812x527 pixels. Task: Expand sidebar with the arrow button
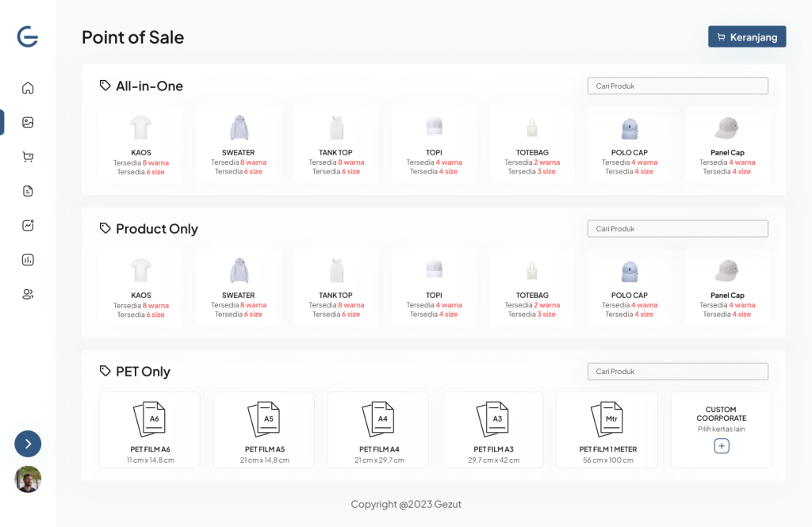tap(28, 444)
